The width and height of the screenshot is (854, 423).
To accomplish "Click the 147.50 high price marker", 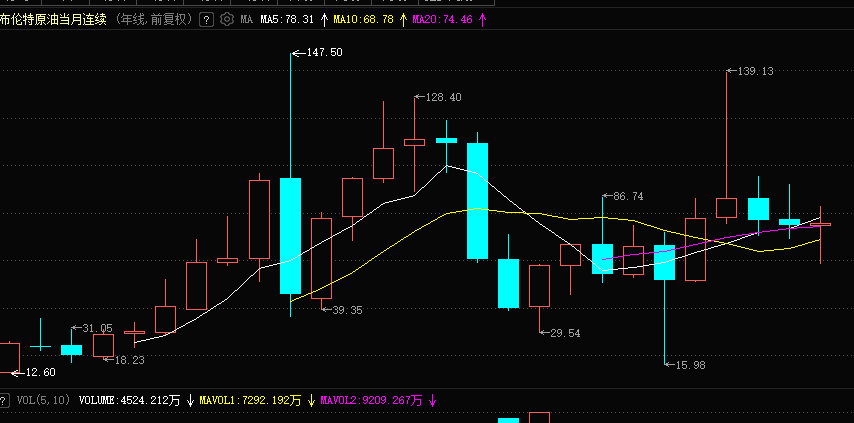I will (x=323, y=52).
